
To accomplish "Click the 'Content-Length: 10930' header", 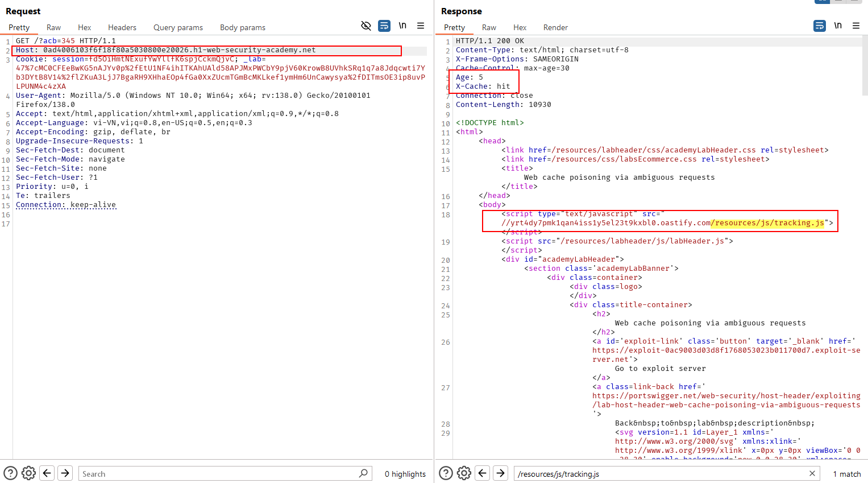I will click(504, 105).
